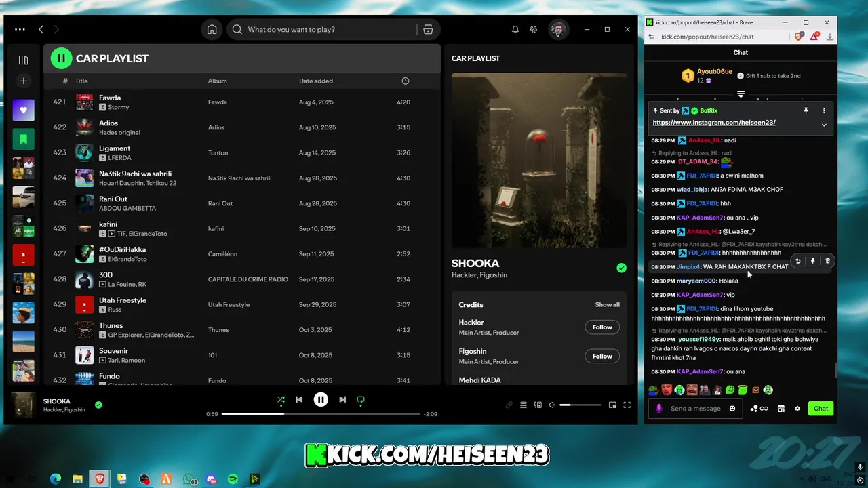
Task: Open Connect to a device
Action: (x=538, y=405)
